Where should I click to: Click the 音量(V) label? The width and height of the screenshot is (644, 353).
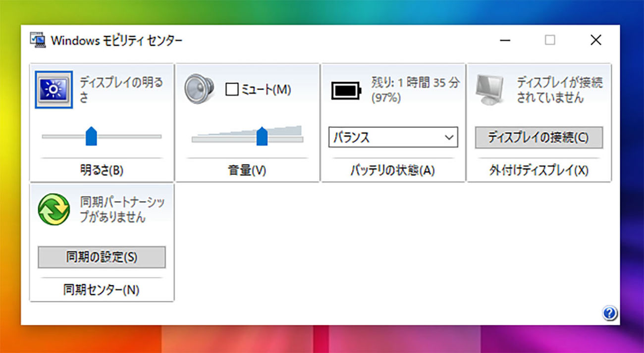(247, 171)
